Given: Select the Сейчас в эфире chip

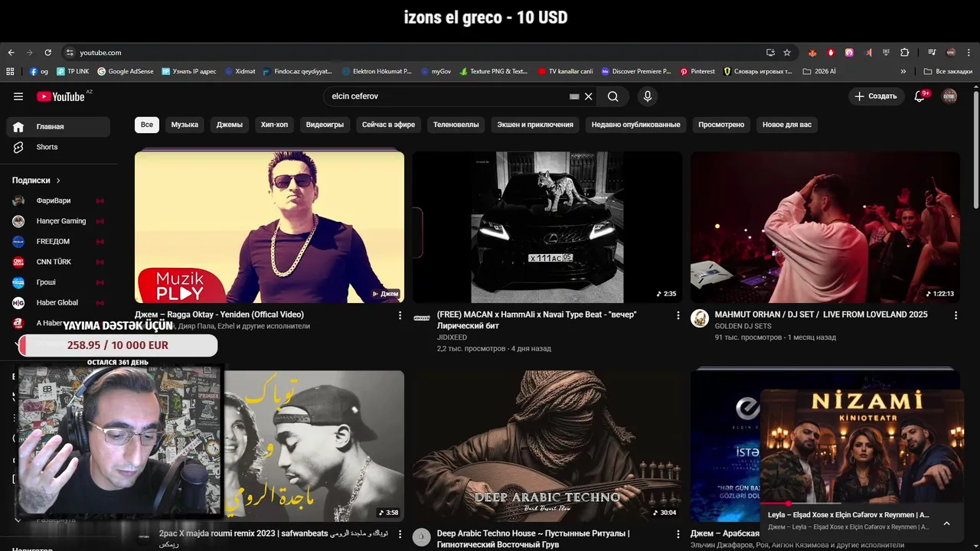Looking at the screenshot, I should [x=388, y=125].
